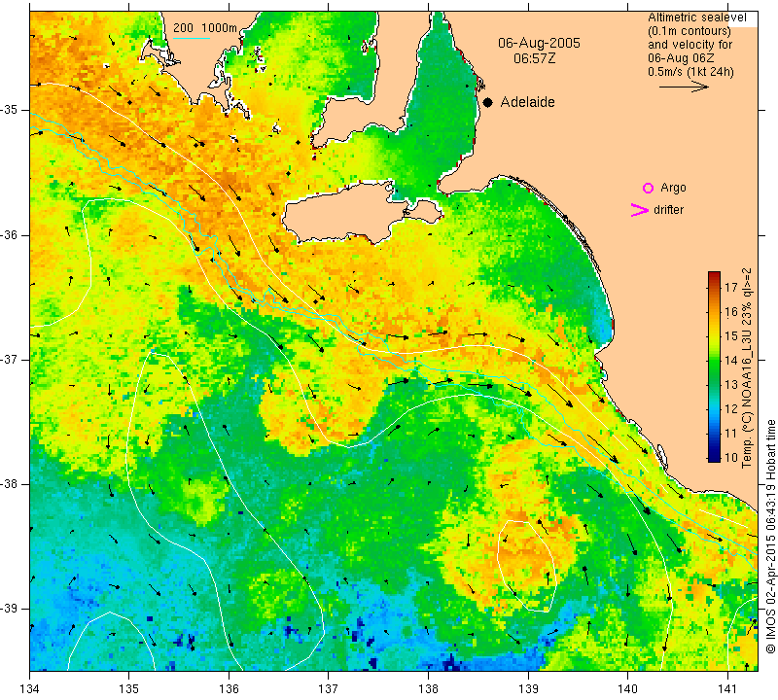
Task: Click the latitude label -38
Action: pyautogui.click(x=9, y=484)
